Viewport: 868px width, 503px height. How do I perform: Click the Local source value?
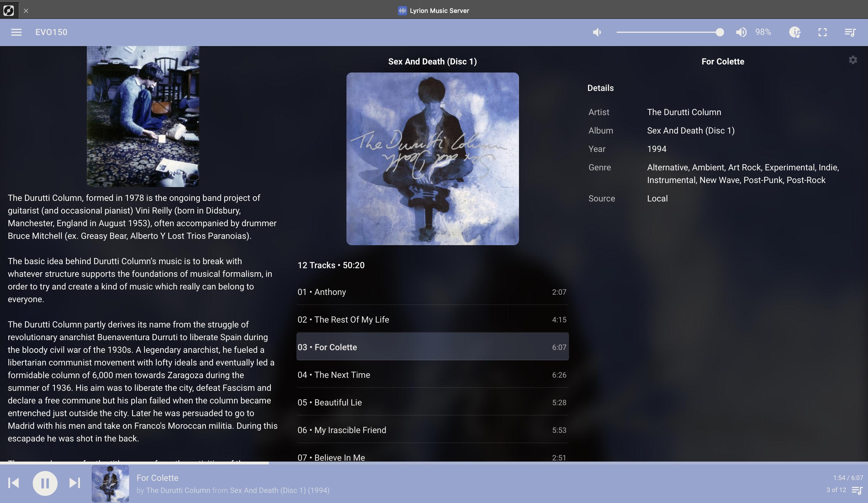click(657, 199)
